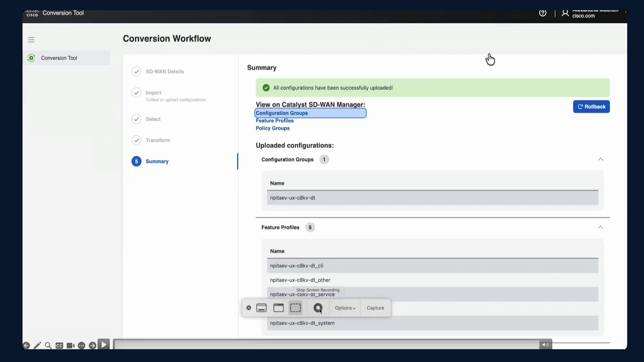Go to the next slide arrow
This screenshot has height=362, width=644.
pyautogui.click(x=93, y=346)
